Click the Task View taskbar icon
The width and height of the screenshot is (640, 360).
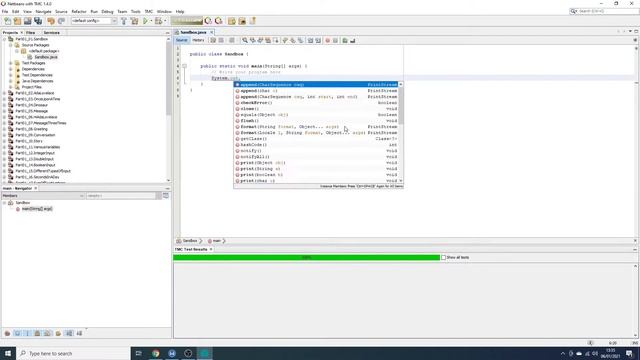click(139, 353)
